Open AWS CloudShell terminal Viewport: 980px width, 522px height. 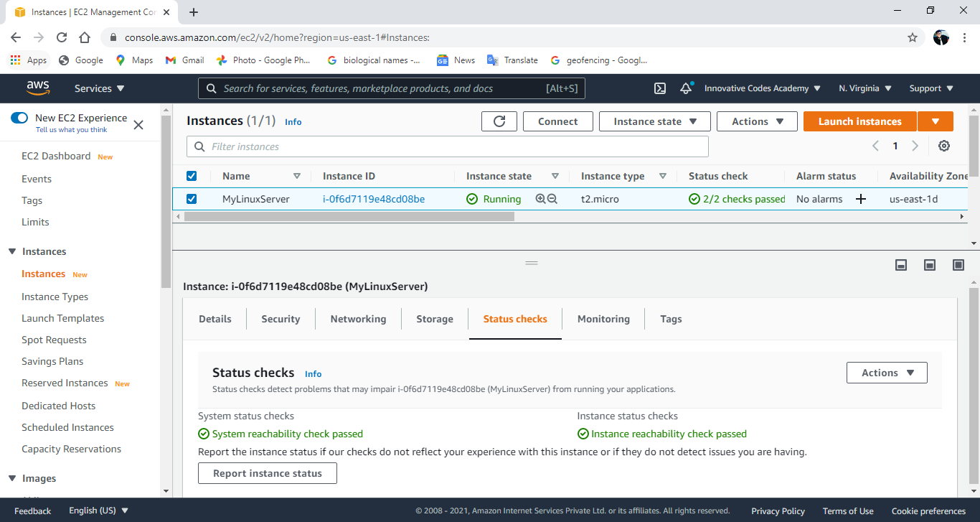[659, 88]
